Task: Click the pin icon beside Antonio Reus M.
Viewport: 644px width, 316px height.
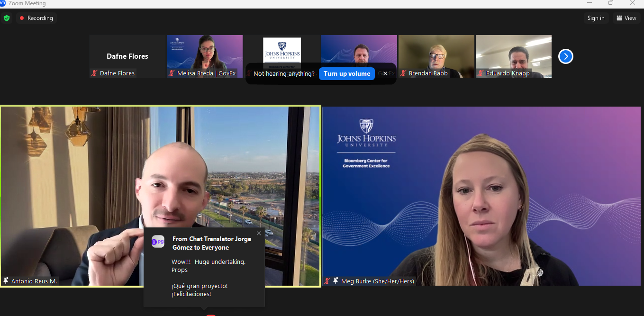Action: click(x=6, y=281)
